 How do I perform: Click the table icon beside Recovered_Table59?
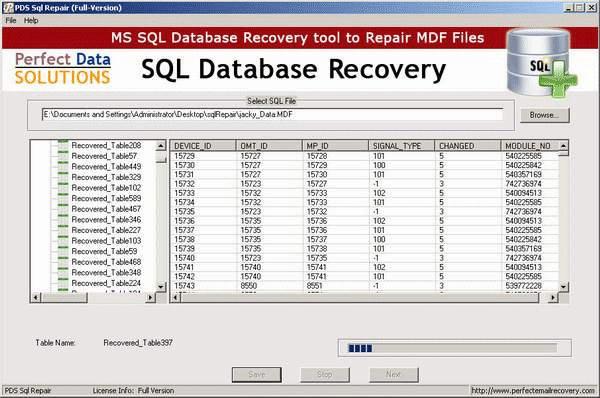[63, 250]
